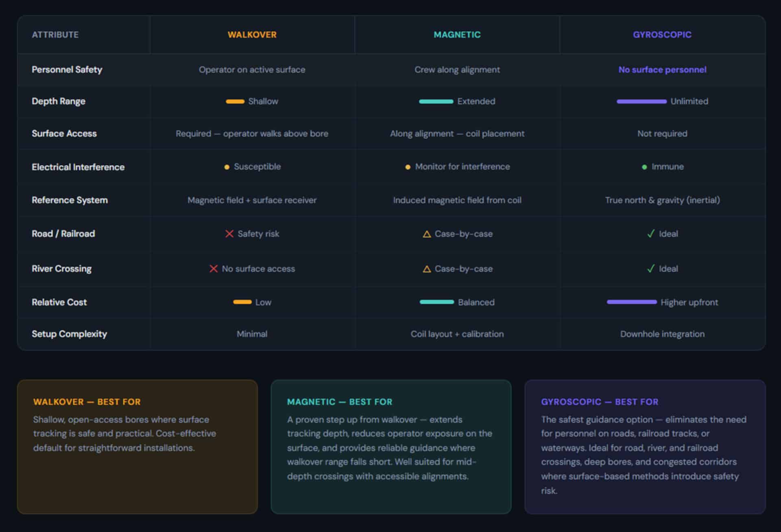Click the orange Shallow depth bar
This screenshot has width=781, height=532.
[235, 102]
